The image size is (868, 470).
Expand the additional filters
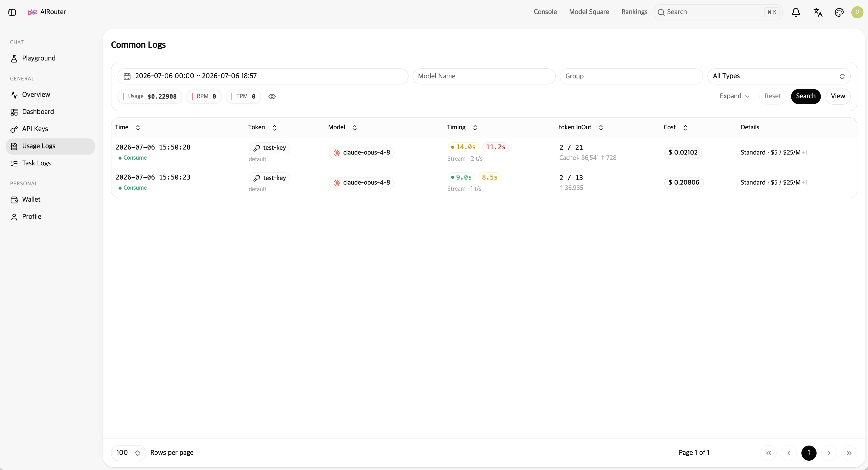click(x=735, y=96)
